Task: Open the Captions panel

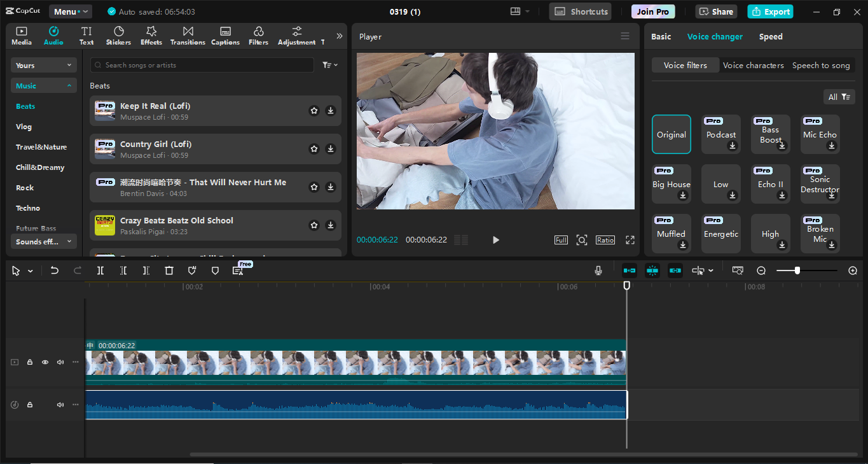Action: pyautogui.click(x=225, y=35)
